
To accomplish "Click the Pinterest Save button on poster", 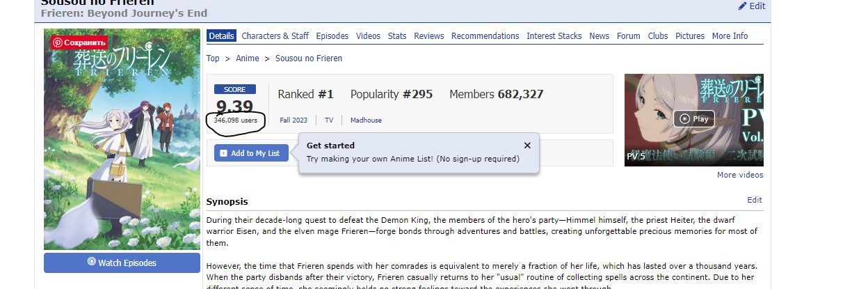I will [79, 42].
